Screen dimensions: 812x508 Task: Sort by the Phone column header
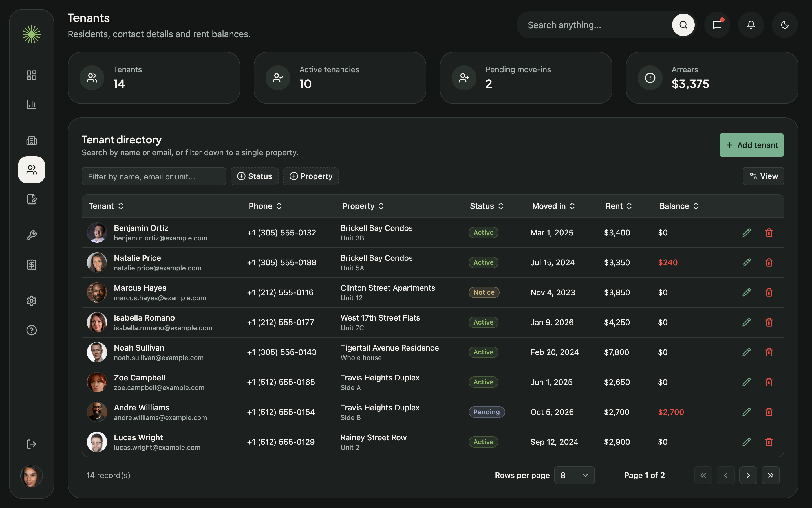click(265, 206)
